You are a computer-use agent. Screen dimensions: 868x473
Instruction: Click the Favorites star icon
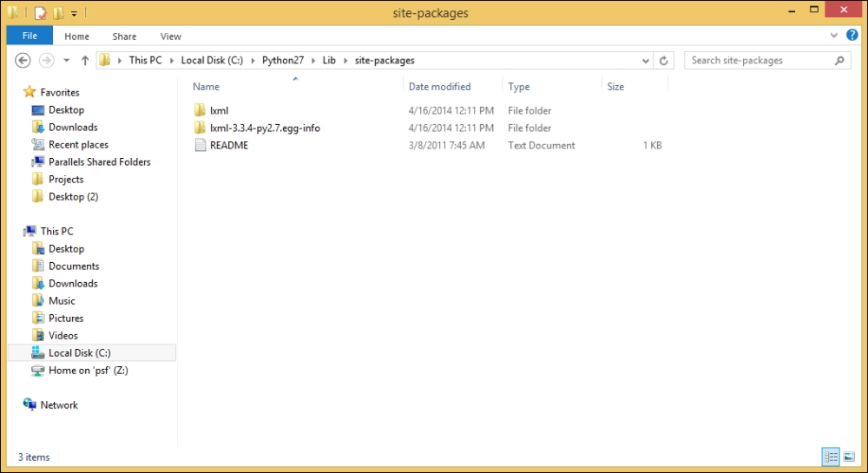pos(30,92)
